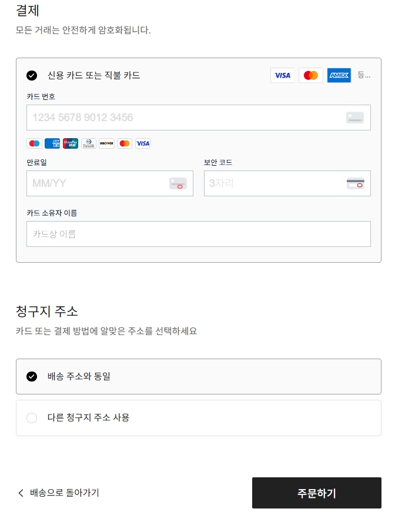Expand more card types via 등... label
405x532 pixels.
click(x=364, y=75)
